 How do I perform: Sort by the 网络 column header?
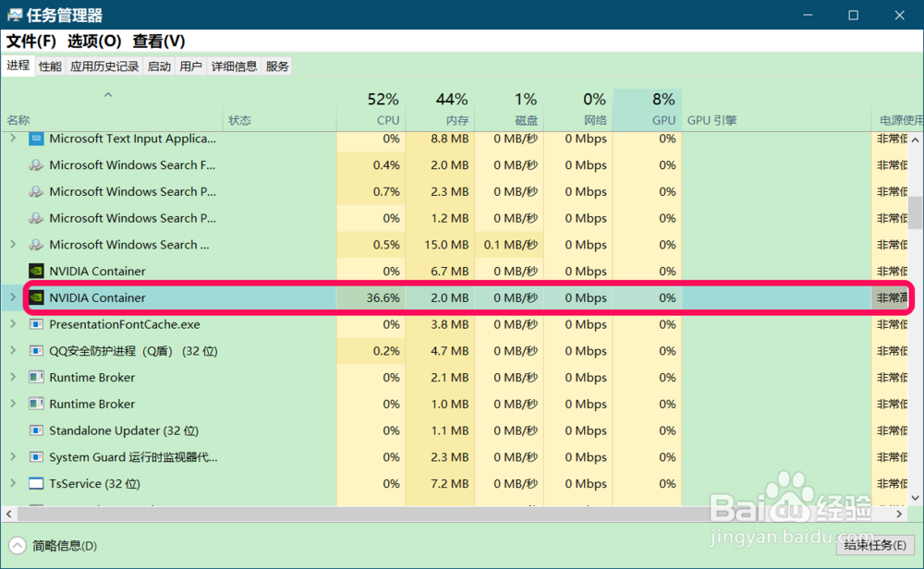click(x=578, y=110)
